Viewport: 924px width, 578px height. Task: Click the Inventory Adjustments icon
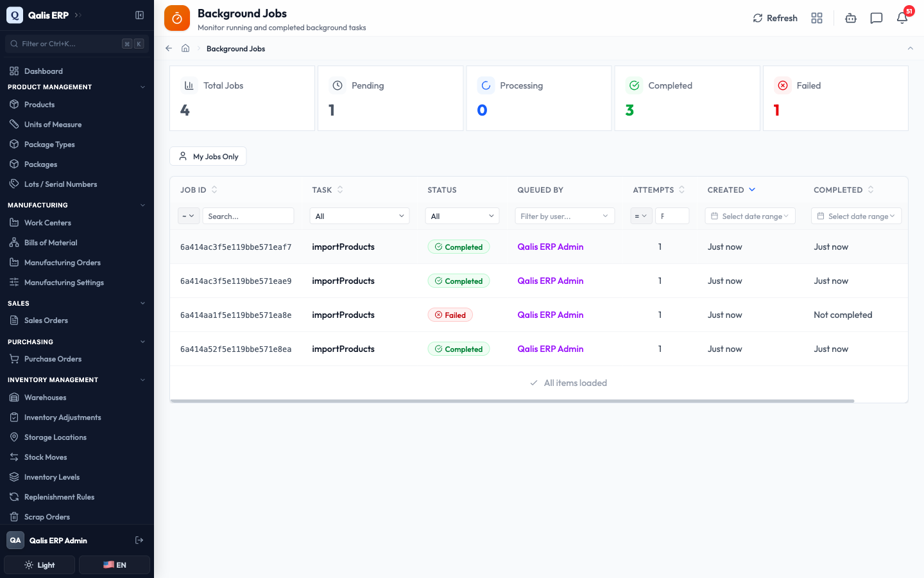[x=14, y=417]
